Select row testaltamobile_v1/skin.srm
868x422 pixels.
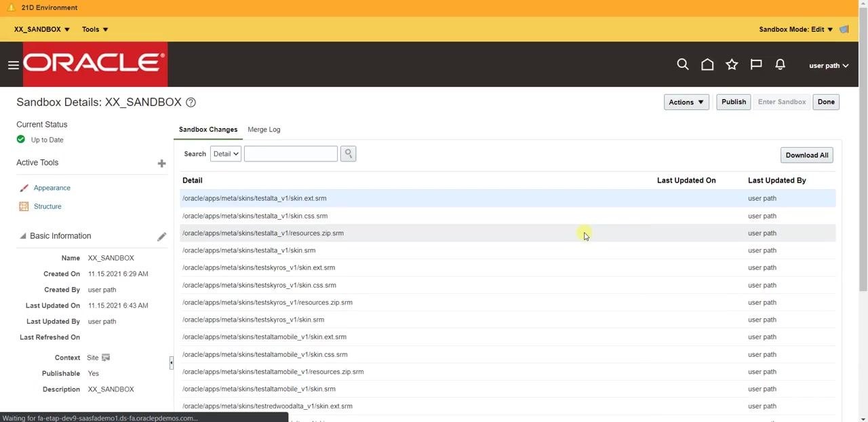[x=508, y=389]
